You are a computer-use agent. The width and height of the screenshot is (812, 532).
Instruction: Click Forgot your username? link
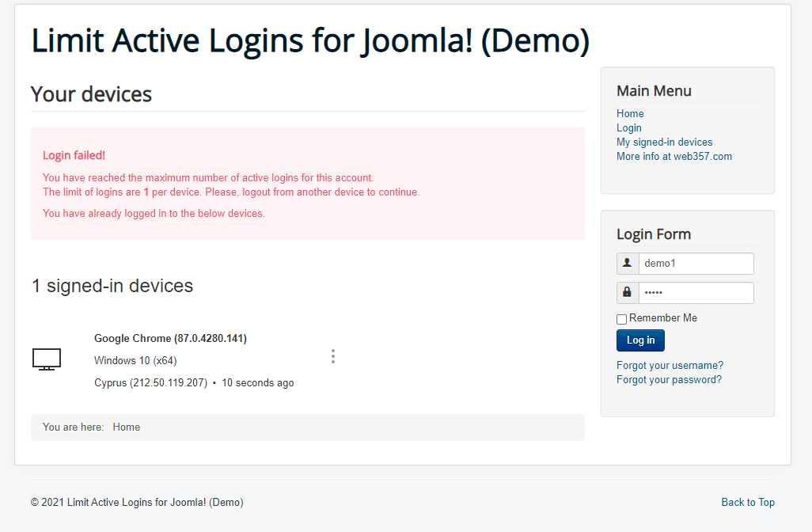pos(670,365)
